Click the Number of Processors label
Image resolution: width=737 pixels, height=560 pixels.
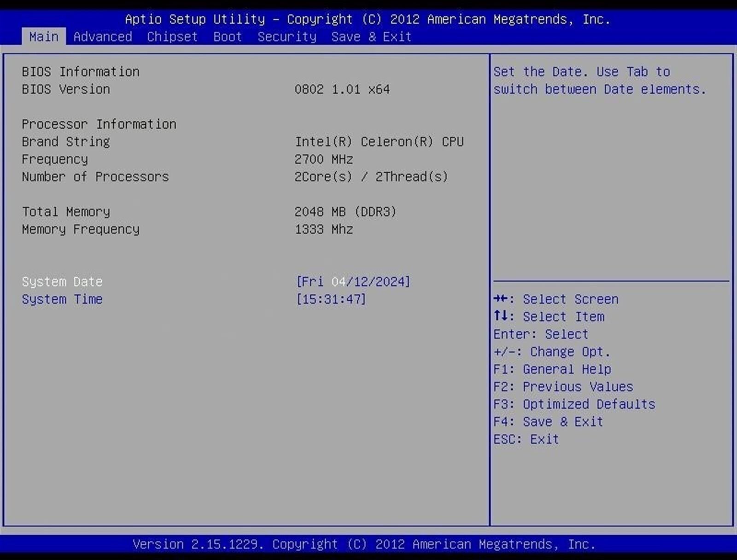coord(95,176)
